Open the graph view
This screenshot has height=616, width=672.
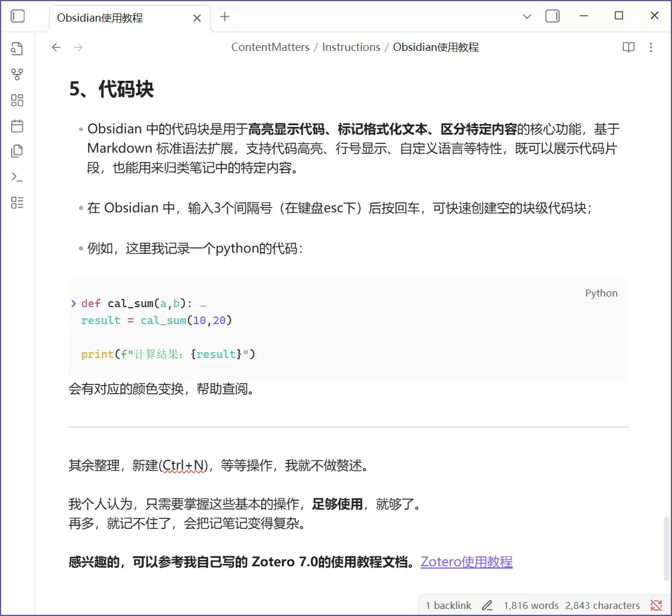pyautogui.click(x=17, y=74)
